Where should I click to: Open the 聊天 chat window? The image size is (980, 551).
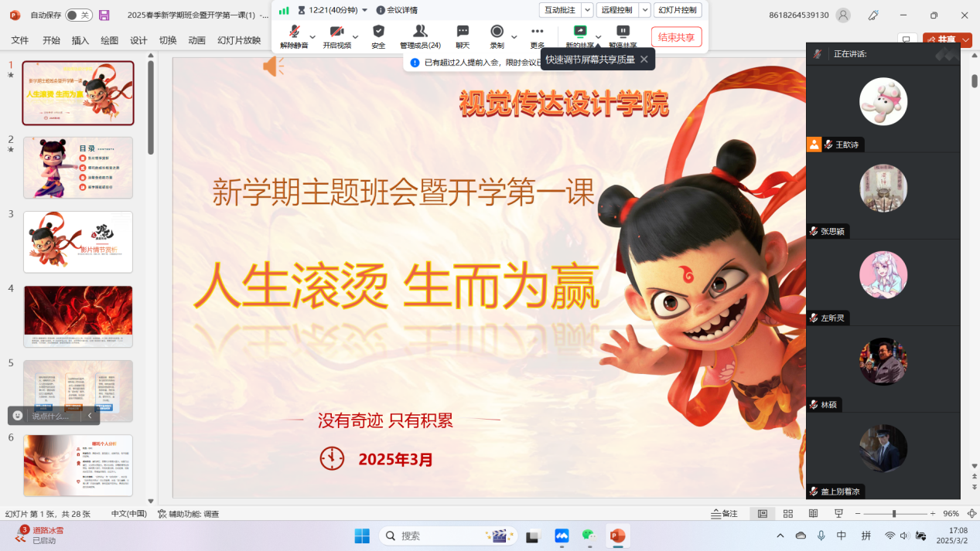(x=463, y=32)
